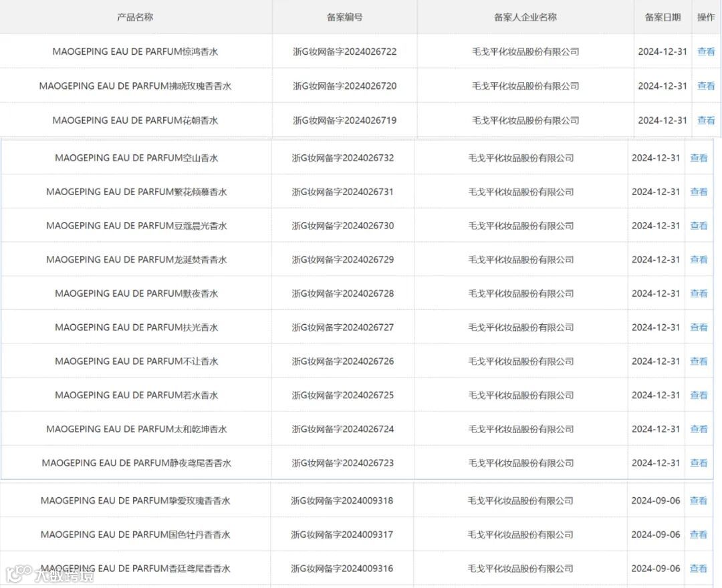
Task: Click filing number 浙G妆网备字2024009316
Action: (342, 568)
